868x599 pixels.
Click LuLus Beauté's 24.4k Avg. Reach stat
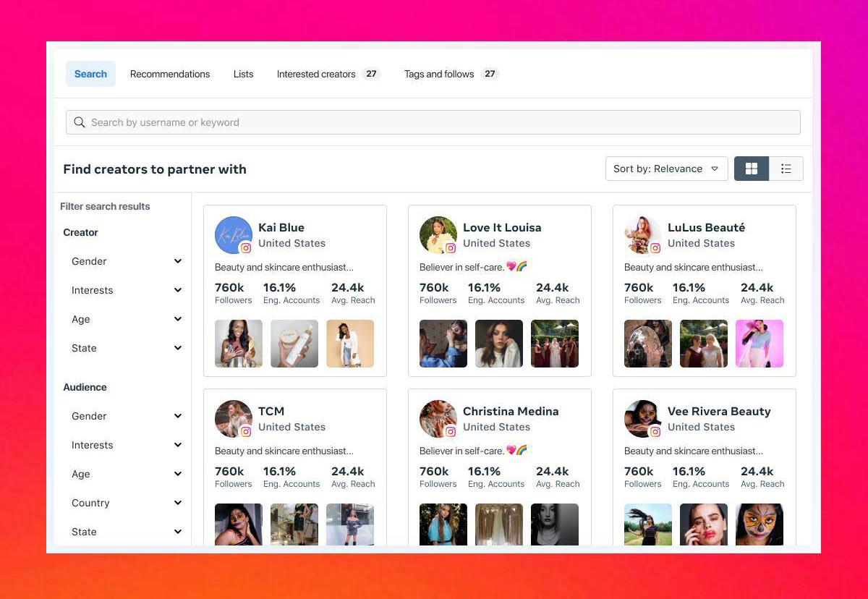click(x=762, y=293)
